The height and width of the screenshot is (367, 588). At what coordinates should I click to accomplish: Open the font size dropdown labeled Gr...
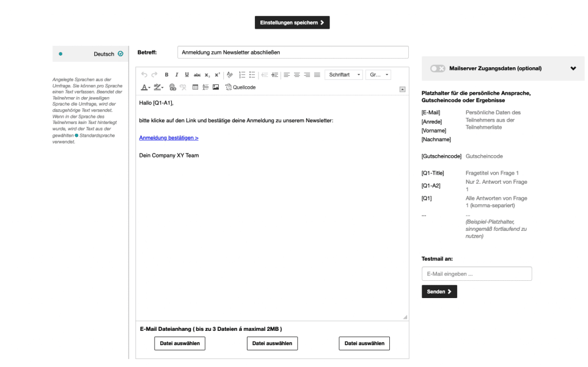tap(378, 75)
